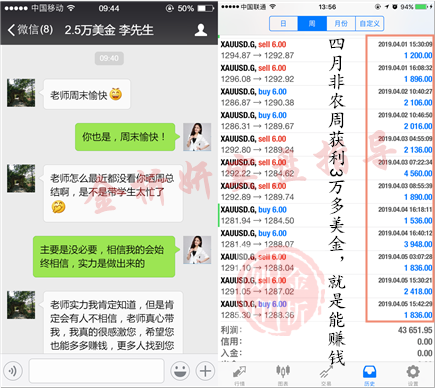This screenshot has height=388, width=435.
Task: Tap the Wi-Fi icon in left status bar
Action: point(71,8)
